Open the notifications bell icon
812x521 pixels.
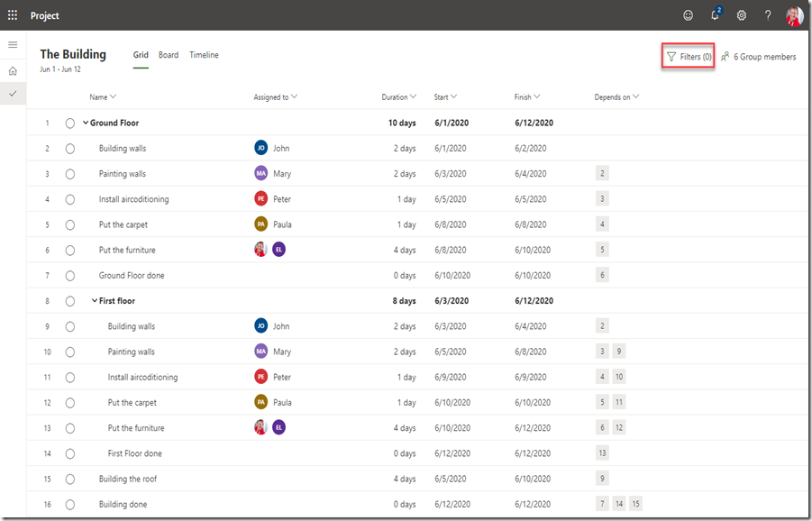(x=715, y=15)
